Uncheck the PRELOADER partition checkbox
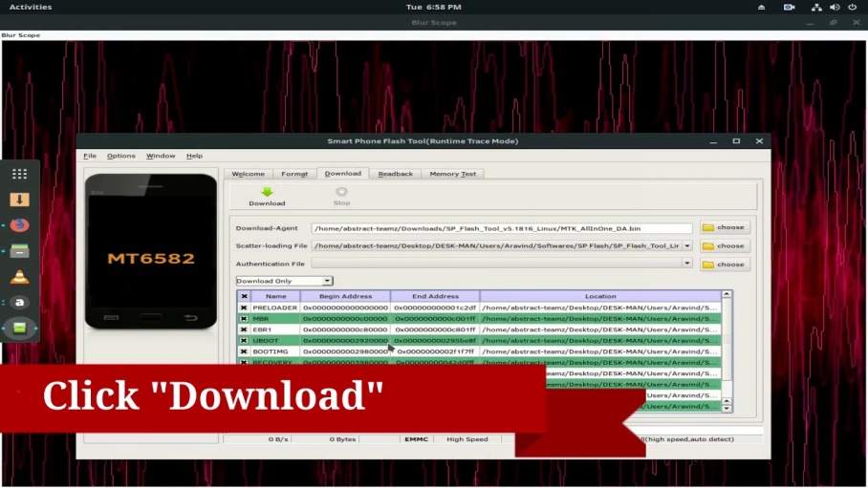The image size is (868, 488). point(244,308)
